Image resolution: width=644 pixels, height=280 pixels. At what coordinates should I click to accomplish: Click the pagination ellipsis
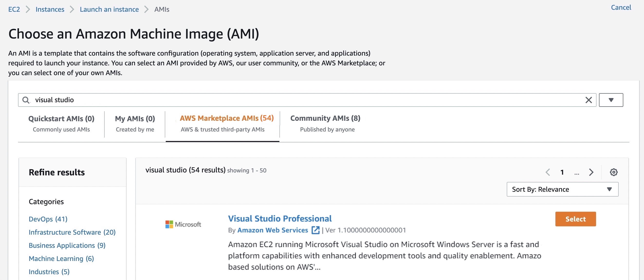click(577, 172)
